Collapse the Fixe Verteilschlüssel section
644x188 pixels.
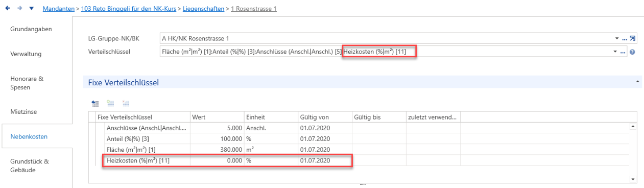point(637,82)
